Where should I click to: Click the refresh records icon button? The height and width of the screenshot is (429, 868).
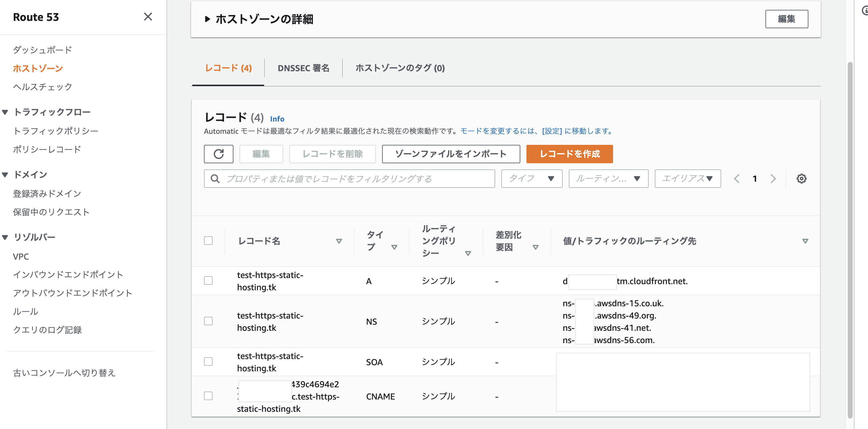pyautogui.click(x=218, y=154)
